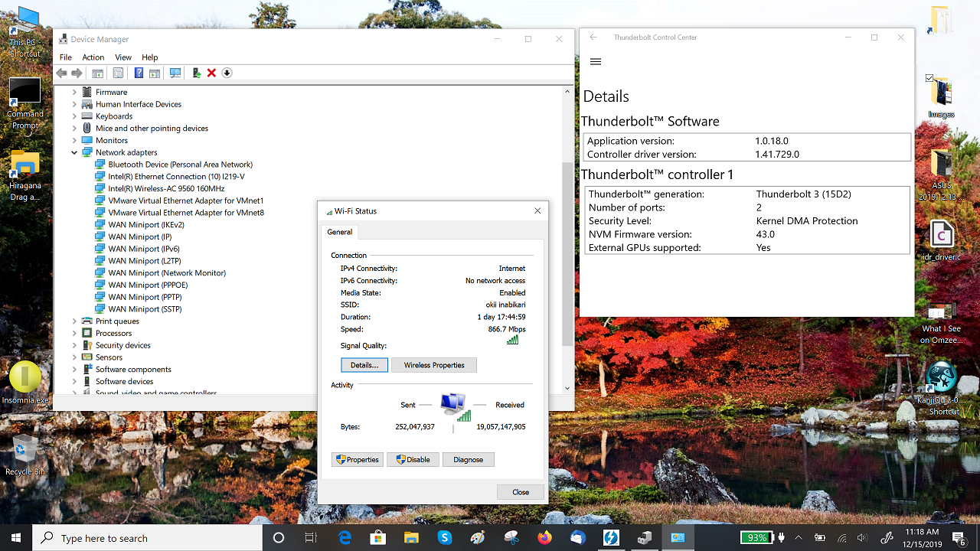Collapse the Network adapters node
Viewport: 980px width, 551px height.
tap(74, 152)
